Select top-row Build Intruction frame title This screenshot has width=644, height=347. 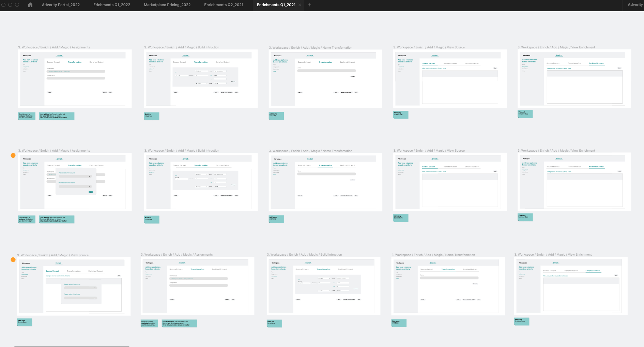click(x=182, y=47)
